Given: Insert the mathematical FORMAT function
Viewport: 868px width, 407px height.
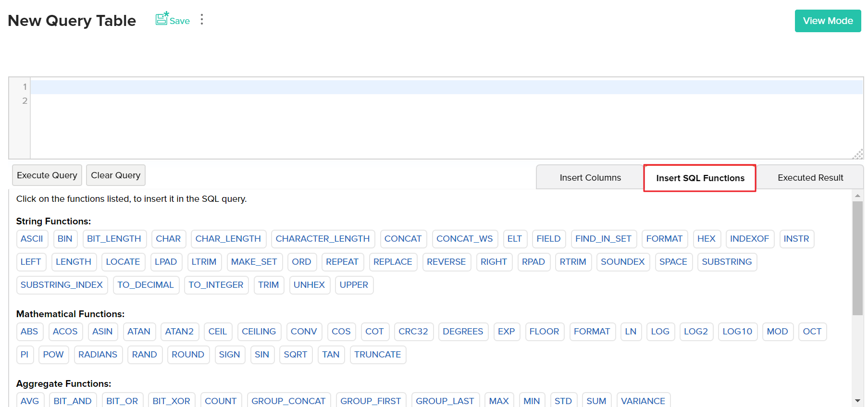Looking at the screenshot, I should [x=592, y=332].
